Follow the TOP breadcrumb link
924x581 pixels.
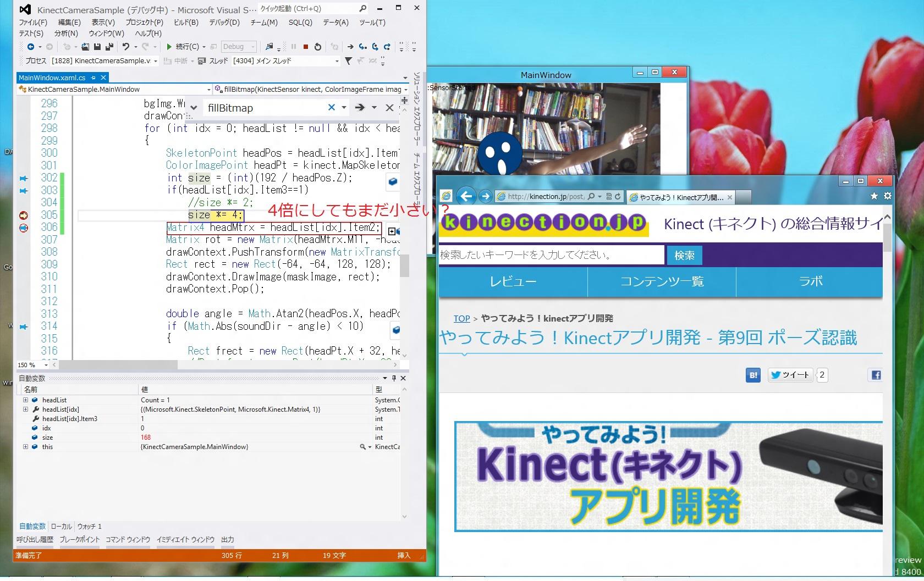461,319
